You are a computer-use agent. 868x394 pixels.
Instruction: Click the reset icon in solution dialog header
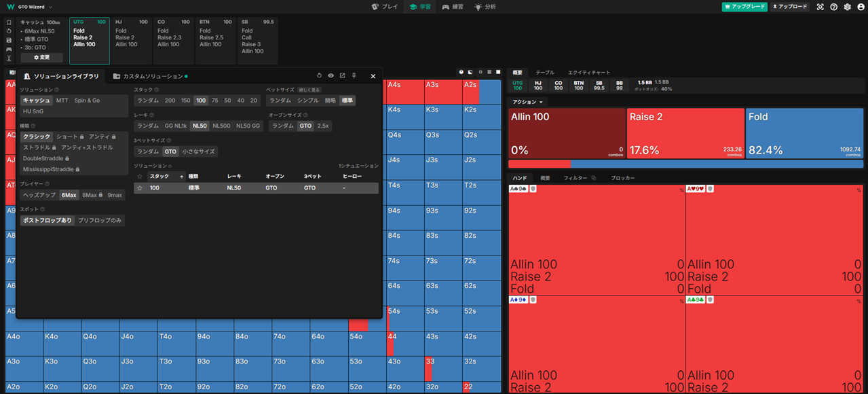pos(320,76)
